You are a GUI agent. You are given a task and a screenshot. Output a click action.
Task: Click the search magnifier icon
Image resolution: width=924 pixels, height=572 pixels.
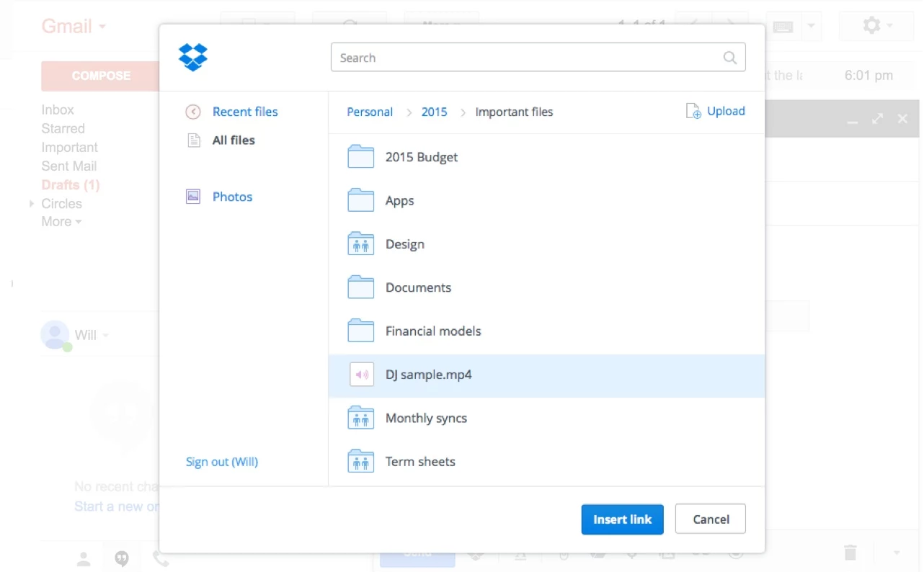pyautogui.click(x=729, y=58)
